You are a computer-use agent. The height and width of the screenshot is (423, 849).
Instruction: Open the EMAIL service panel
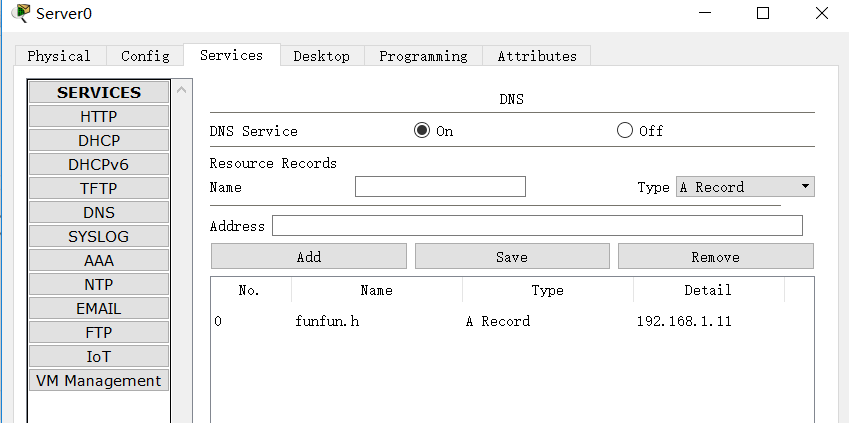99,308
